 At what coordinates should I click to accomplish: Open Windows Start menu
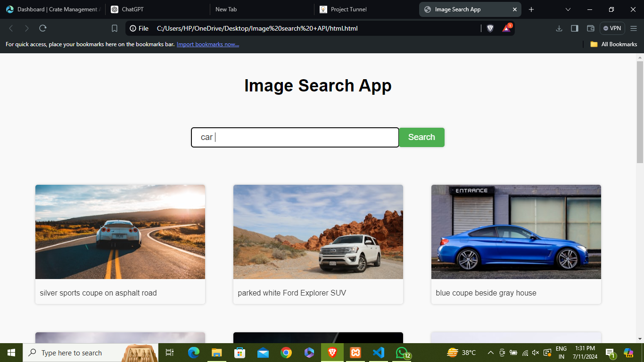pos(11,353)
